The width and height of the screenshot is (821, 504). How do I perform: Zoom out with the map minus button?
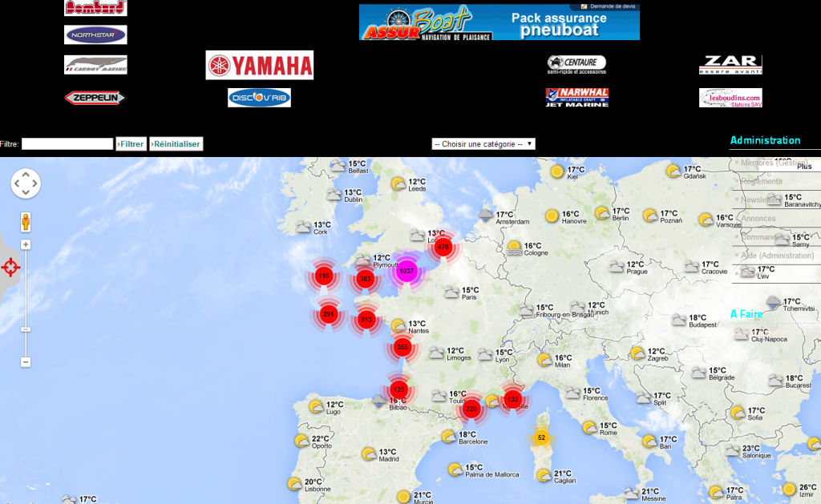26,362
